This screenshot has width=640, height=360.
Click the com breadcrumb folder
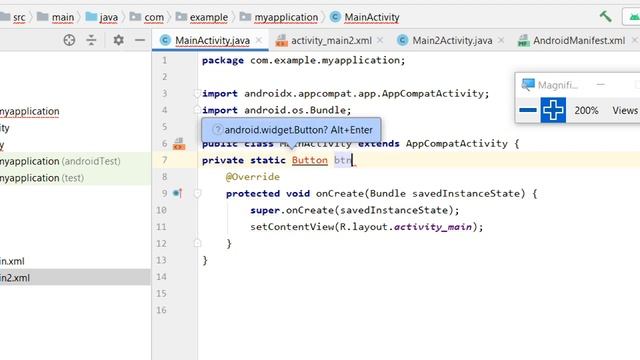click(147, 17)
